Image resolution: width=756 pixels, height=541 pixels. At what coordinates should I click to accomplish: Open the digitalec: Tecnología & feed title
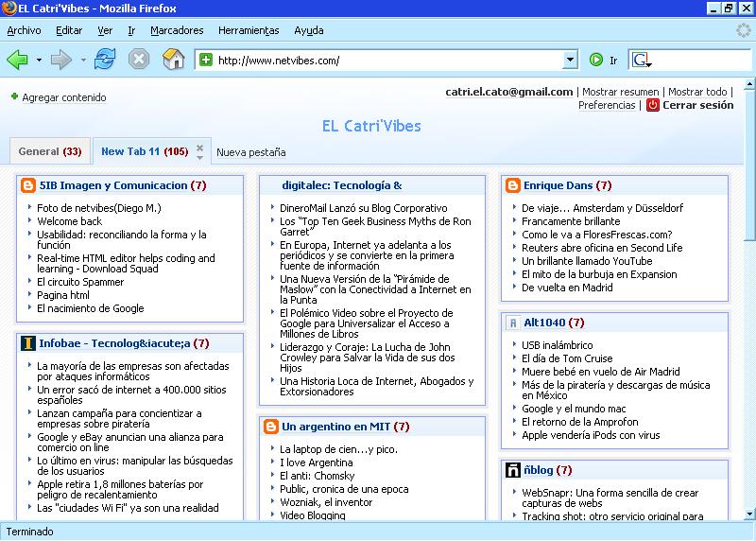(x=341, y=185)
